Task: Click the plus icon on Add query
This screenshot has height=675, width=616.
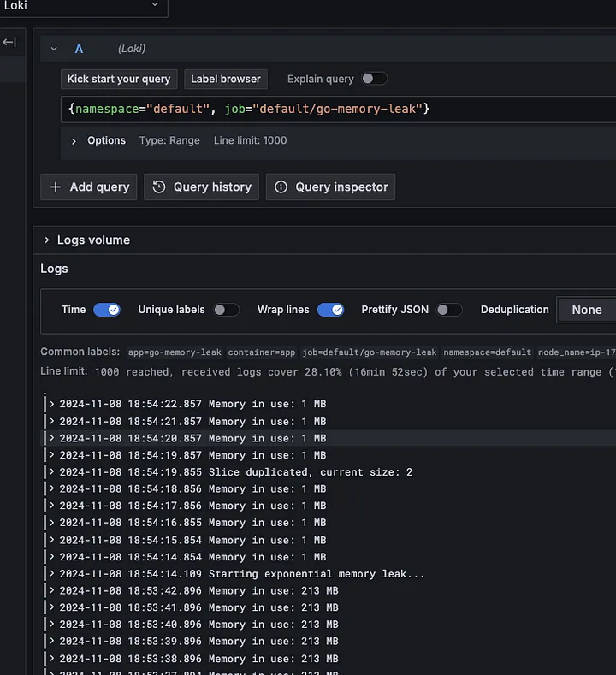Action: pos(56,187)
